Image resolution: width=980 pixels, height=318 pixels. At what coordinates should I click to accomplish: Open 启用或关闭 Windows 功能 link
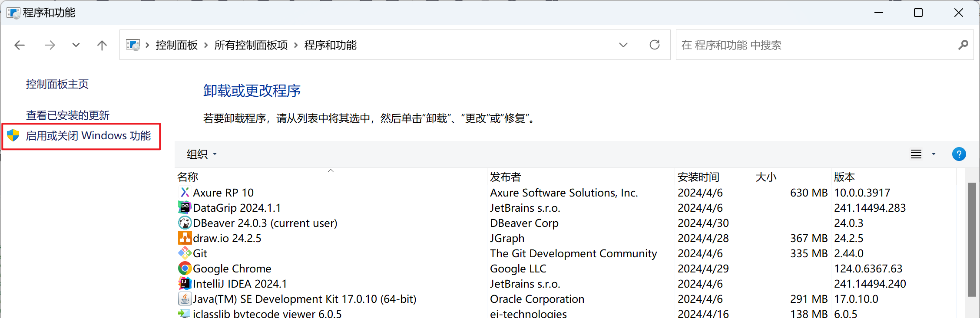point(89,136)
